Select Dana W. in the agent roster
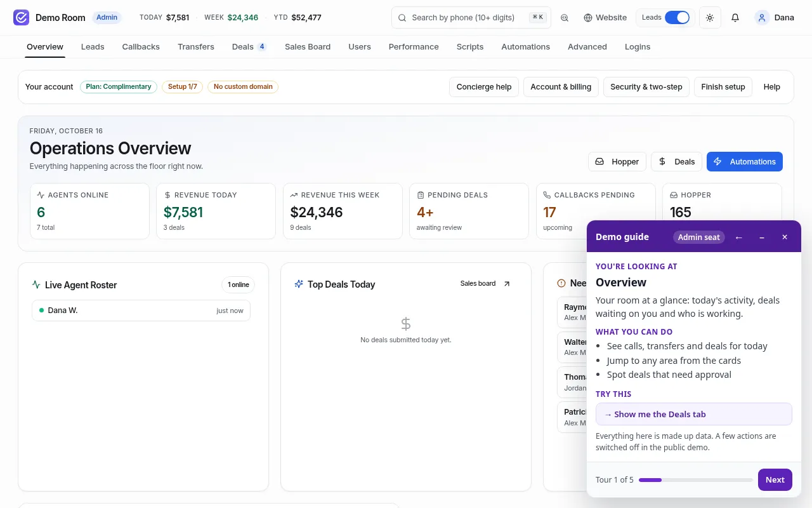 pyautogui.click(x=141, y=311)
